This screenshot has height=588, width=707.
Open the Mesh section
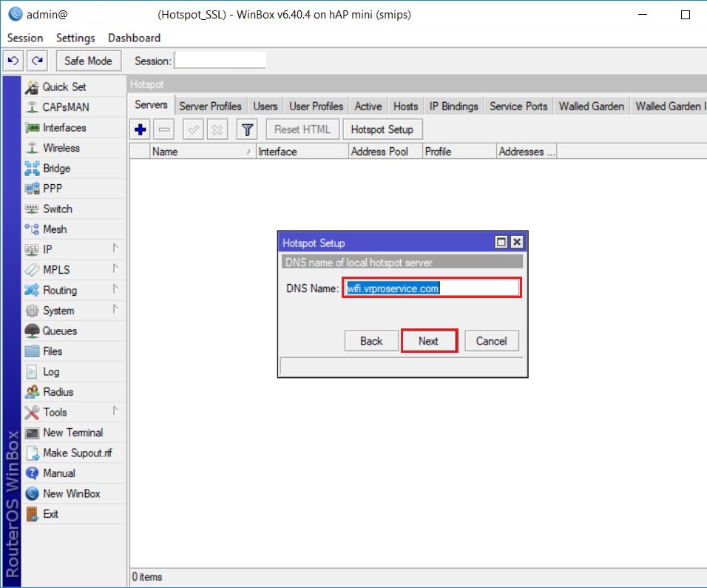point(74,229)
